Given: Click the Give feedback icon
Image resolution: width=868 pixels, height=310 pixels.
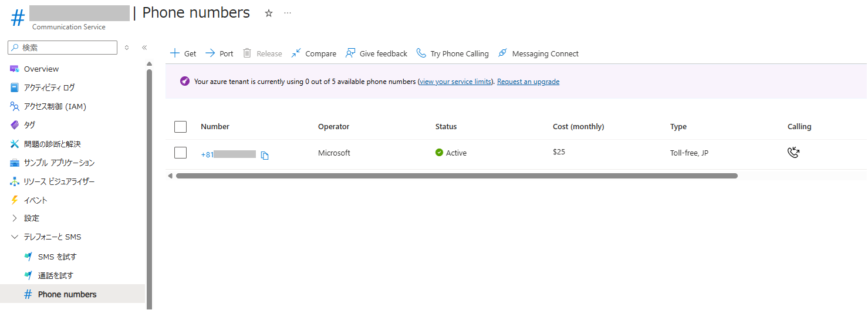Looking at the screenshot, I should (350, 53).
